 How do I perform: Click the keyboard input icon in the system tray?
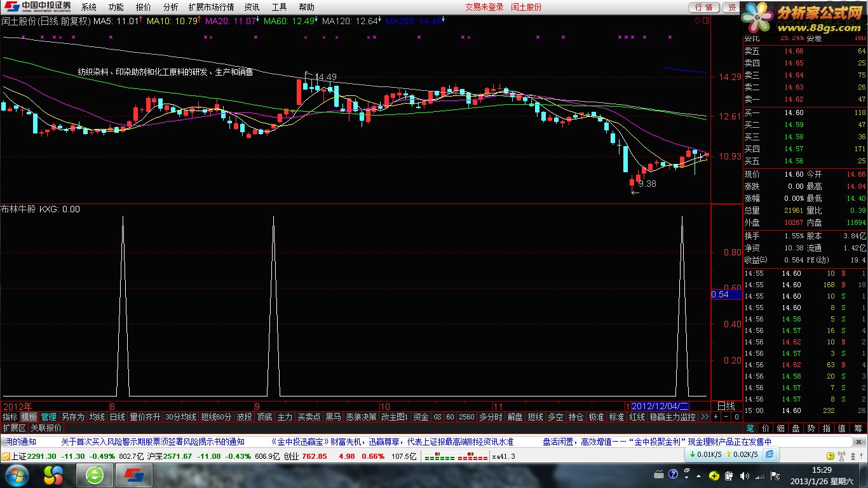click(x=660, y=475)
